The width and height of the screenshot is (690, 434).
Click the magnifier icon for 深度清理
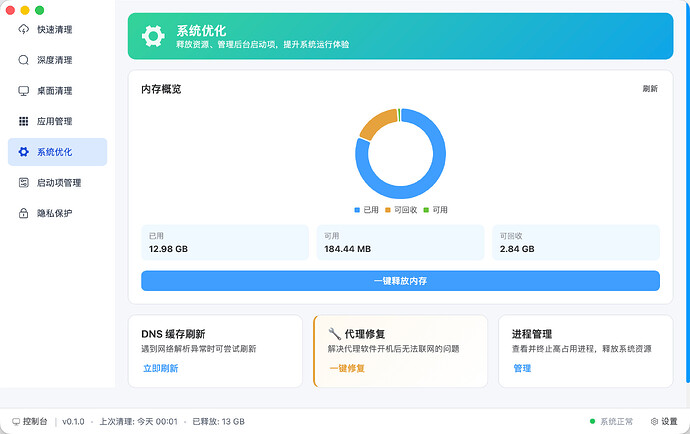pyautogui.click(x=24, y=60)
